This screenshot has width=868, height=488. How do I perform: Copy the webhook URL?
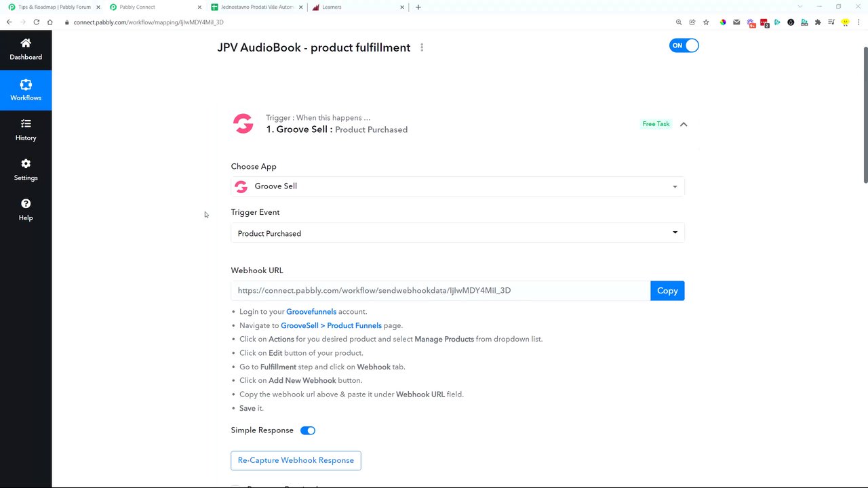pos(667,291)
